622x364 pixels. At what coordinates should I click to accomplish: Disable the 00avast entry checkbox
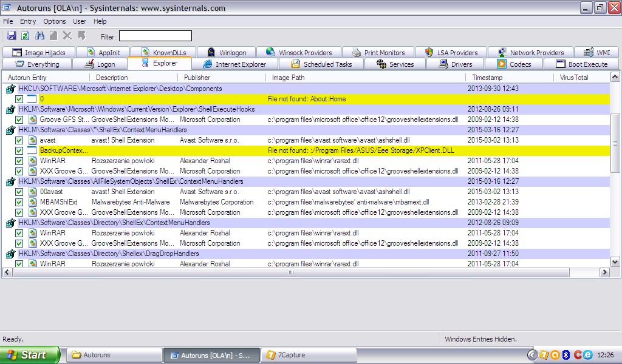tap(19, 192)
